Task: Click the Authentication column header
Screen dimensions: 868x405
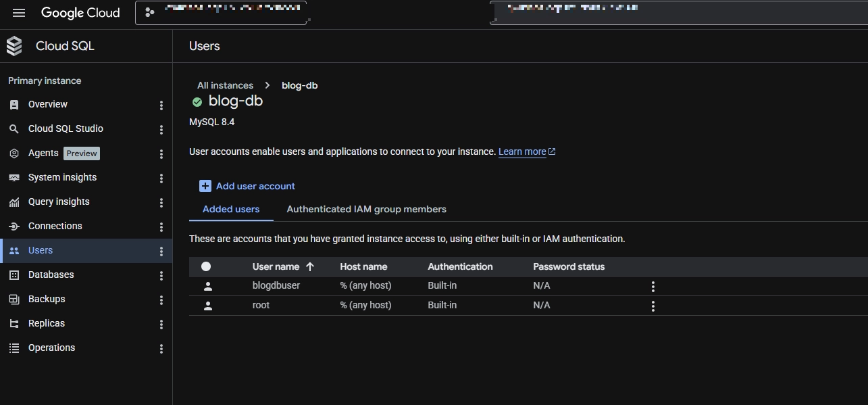Action: [x=460, y=266]
